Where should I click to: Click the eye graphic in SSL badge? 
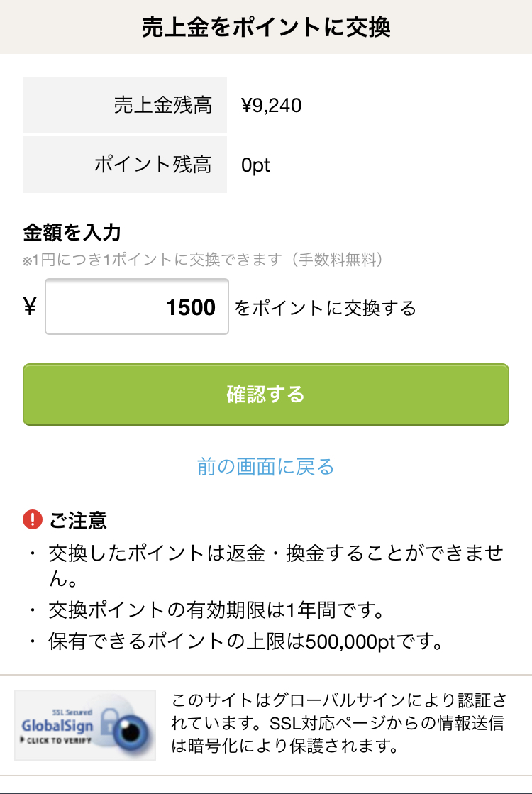point(131,732)
